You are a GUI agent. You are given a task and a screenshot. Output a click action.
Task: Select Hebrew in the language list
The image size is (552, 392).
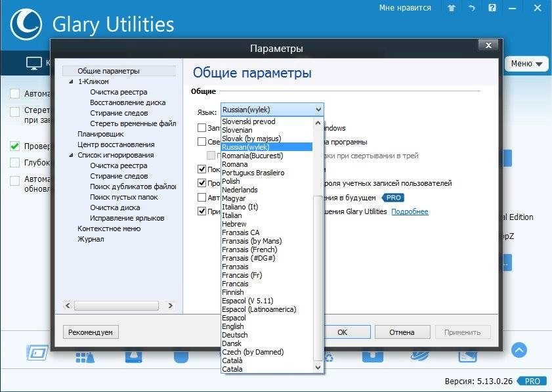pos(267,224)
